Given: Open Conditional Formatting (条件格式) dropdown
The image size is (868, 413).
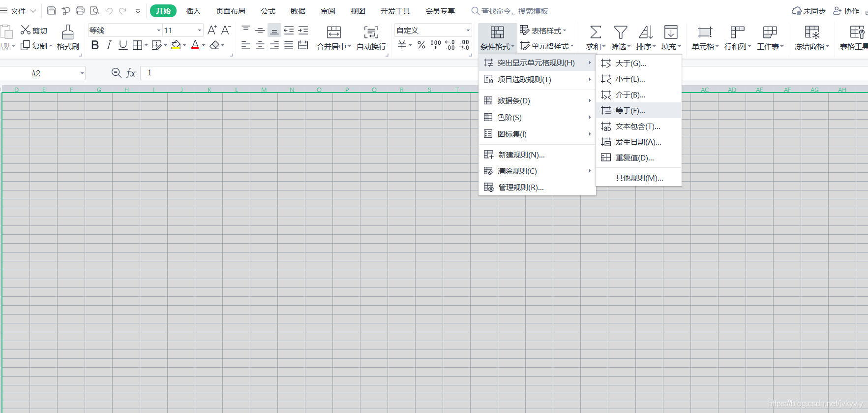Looking at the screenshot, I should (497, 38).
